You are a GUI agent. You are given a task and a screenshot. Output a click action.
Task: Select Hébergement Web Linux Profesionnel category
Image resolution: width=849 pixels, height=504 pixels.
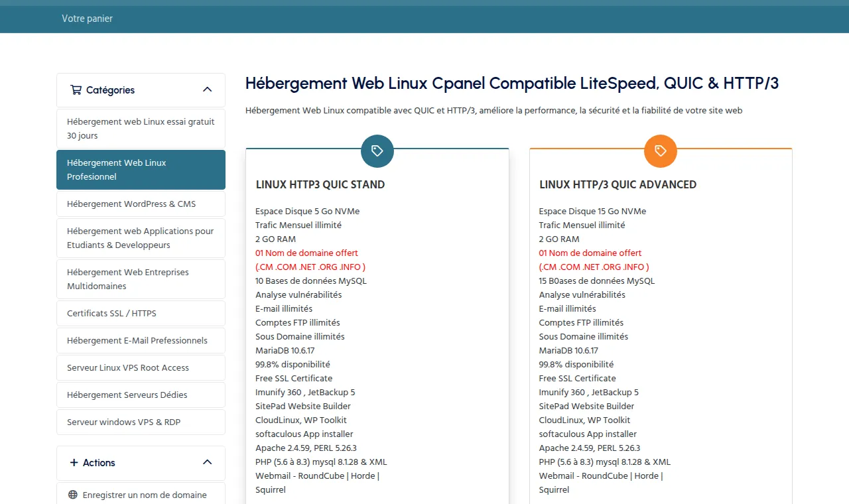click(x=141, y=170)
